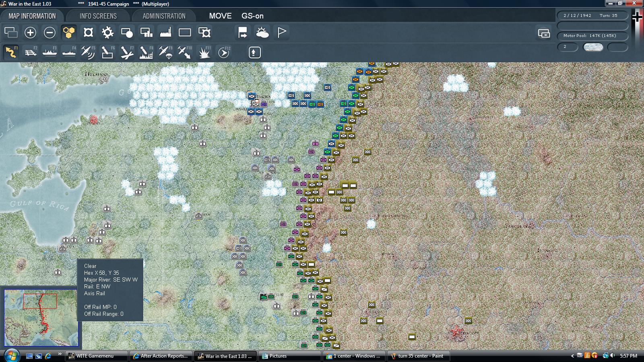Toggle the F12 automated movement icon
This screenshot has height=362, width=644.
224,52
